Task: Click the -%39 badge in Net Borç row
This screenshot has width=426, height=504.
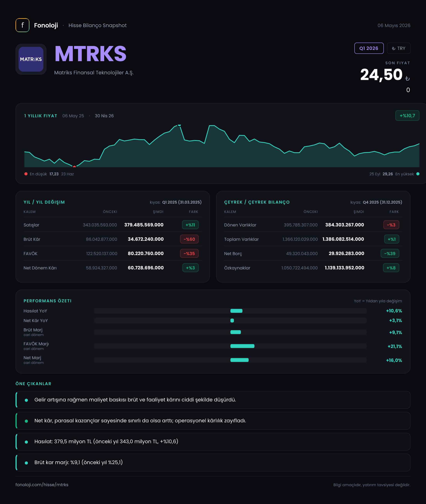Action: pyautogui.click(x=390, y=253)
